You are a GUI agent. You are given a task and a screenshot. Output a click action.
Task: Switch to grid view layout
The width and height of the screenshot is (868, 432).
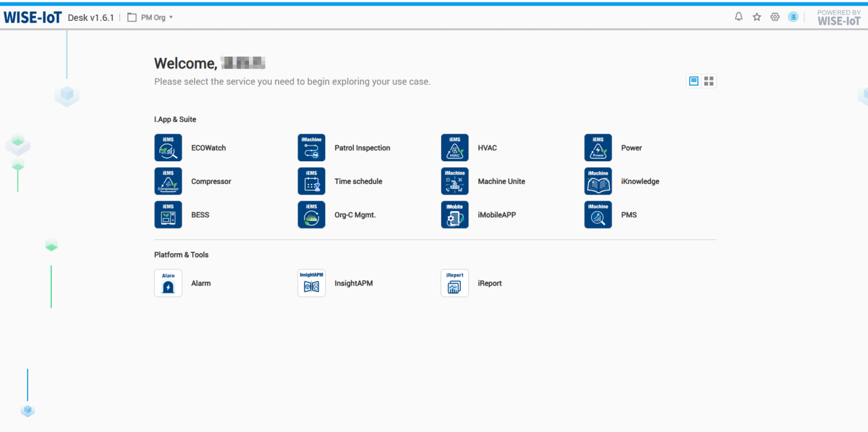[x=709, y=81]
